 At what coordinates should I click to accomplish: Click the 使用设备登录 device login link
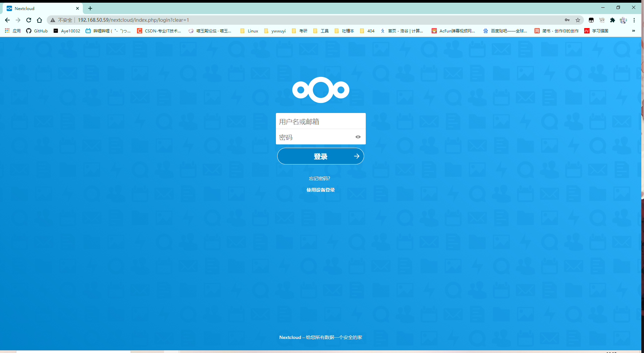[321, 190]
